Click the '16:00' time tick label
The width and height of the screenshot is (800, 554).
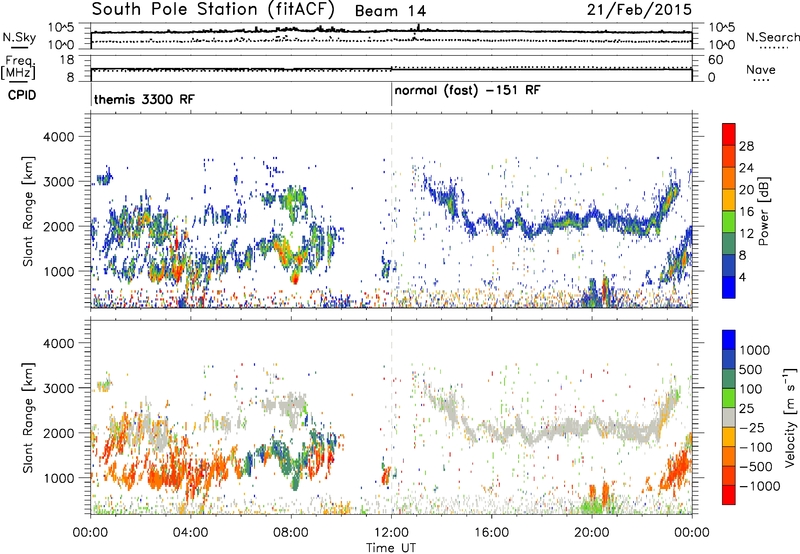pyautogui.click(x=491, y=533)
